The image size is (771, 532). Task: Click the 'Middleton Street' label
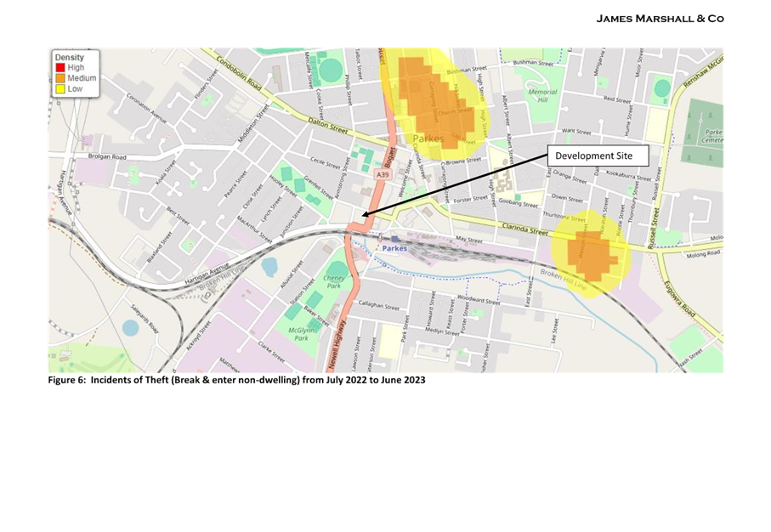[x=253, y=123]
